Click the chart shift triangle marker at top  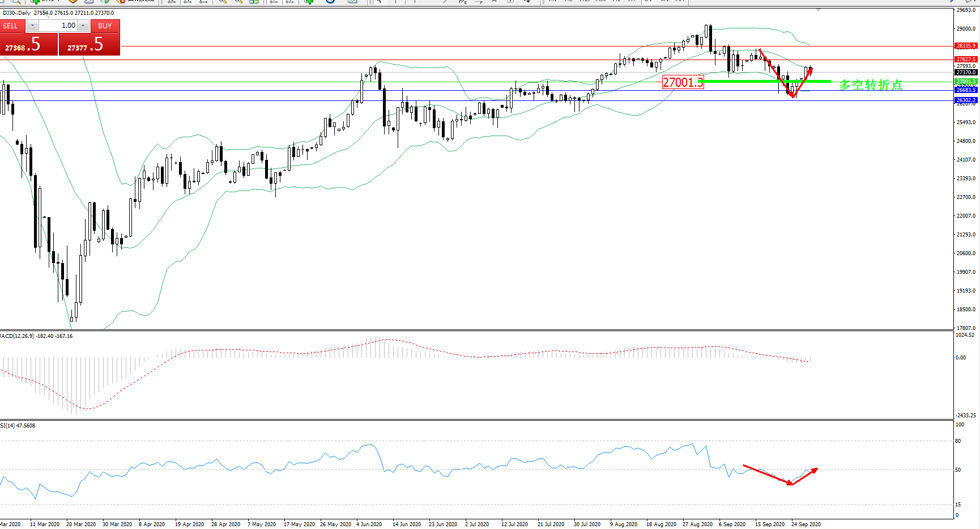click(818, 10)
